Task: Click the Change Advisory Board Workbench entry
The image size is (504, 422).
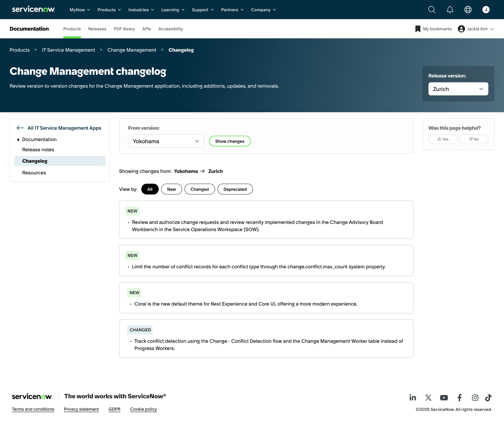Action: [x=257, y=226]
